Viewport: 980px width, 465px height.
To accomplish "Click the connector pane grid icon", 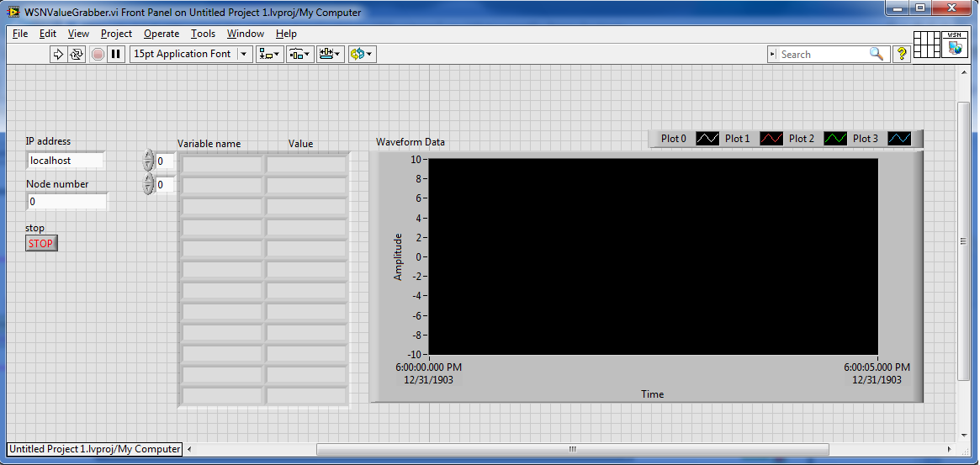I will tap(926, 45).
